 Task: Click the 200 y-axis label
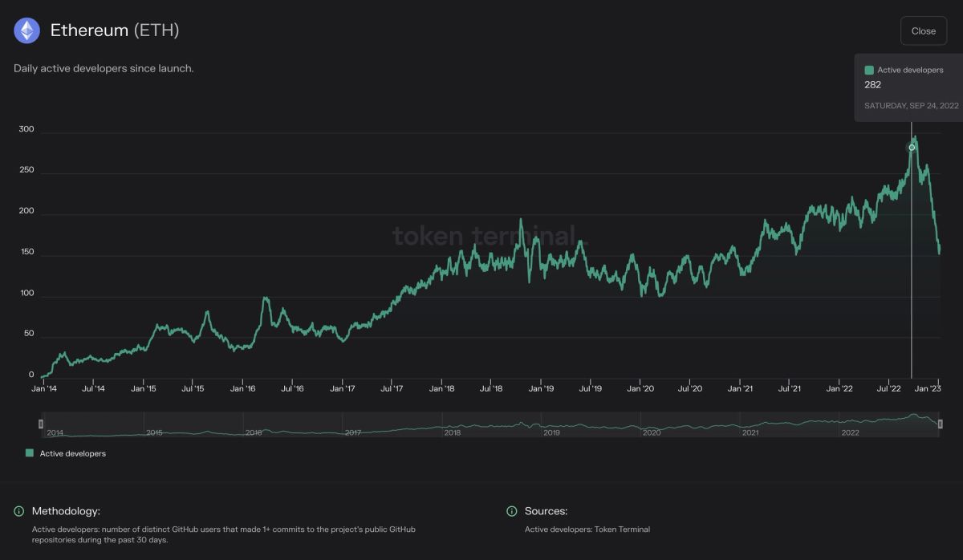26,211
